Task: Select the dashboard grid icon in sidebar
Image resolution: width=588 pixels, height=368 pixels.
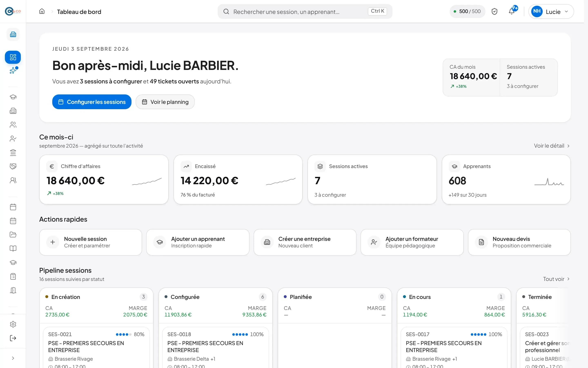Action: (13, 57)
